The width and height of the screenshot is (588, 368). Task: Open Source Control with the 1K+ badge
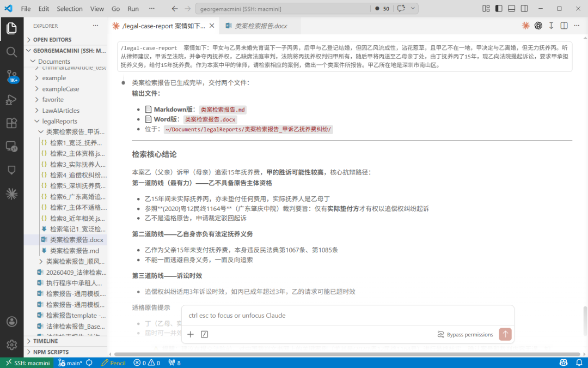pyautogui.click(x=11, y=76)
